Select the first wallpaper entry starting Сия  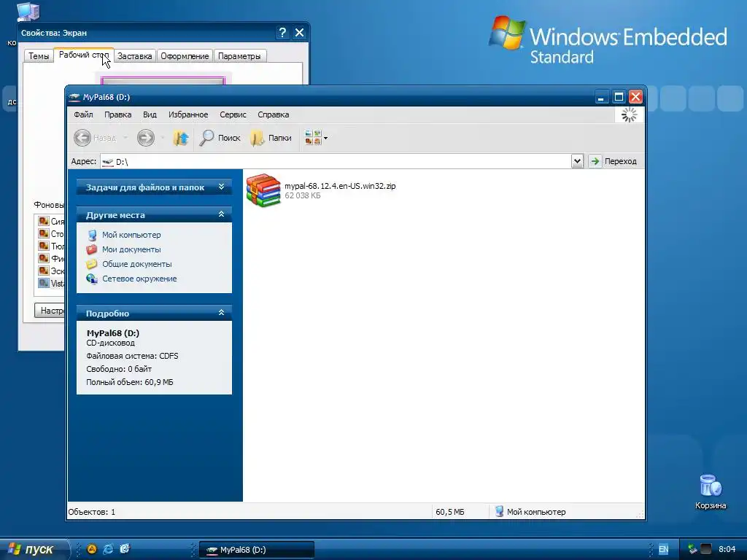52,221
